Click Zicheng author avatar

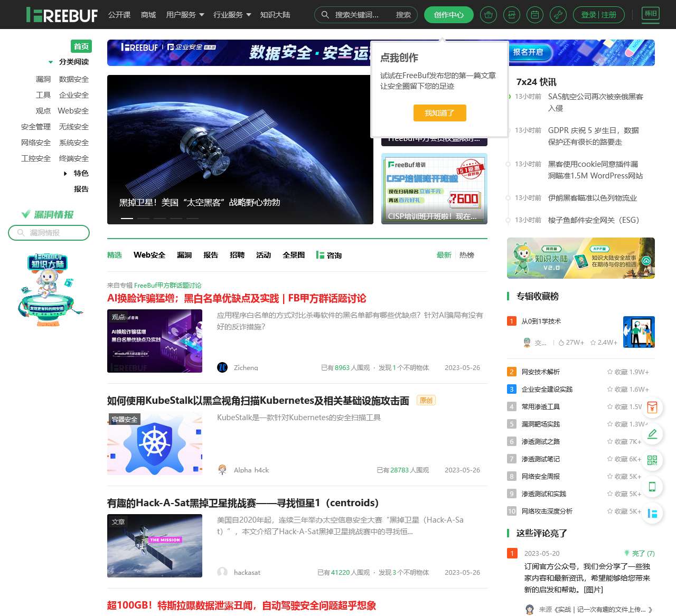click(x=222, y=367)
